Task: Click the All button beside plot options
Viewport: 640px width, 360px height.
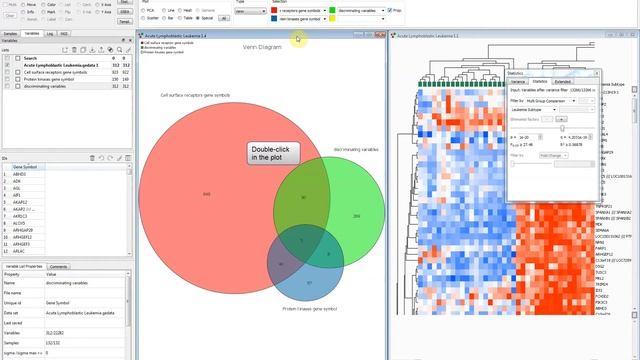Action: [224, 18]
